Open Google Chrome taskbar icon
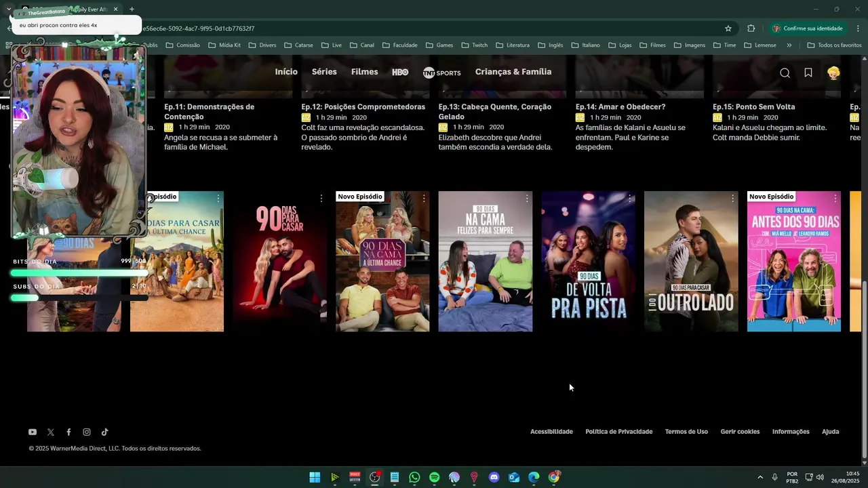The width and height of the screenshot is (868, 488). [554, 477]
